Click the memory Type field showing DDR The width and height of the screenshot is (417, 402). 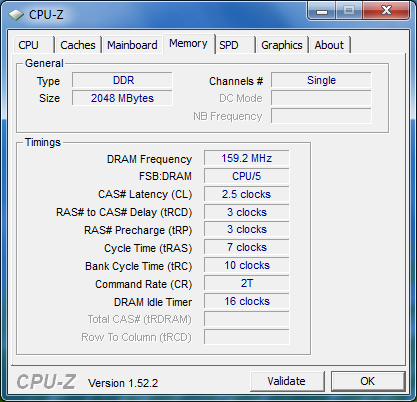coord(122,80)
